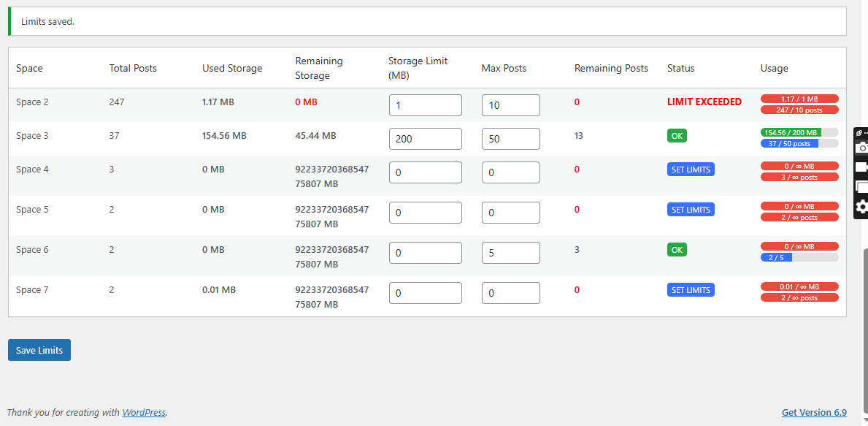Click the Storage Limit (MB) column header
Screen dimensions: 868x426
418,68
